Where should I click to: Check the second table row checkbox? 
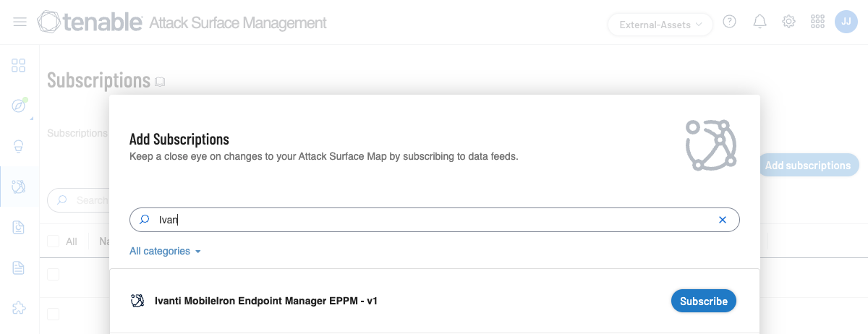(x=53, y=314)
